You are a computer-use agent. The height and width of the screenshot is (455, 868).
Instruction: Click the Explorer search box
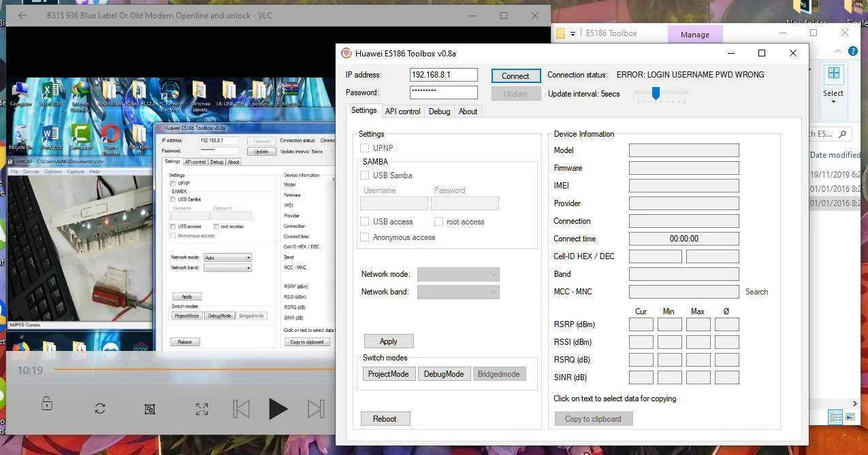830,134
